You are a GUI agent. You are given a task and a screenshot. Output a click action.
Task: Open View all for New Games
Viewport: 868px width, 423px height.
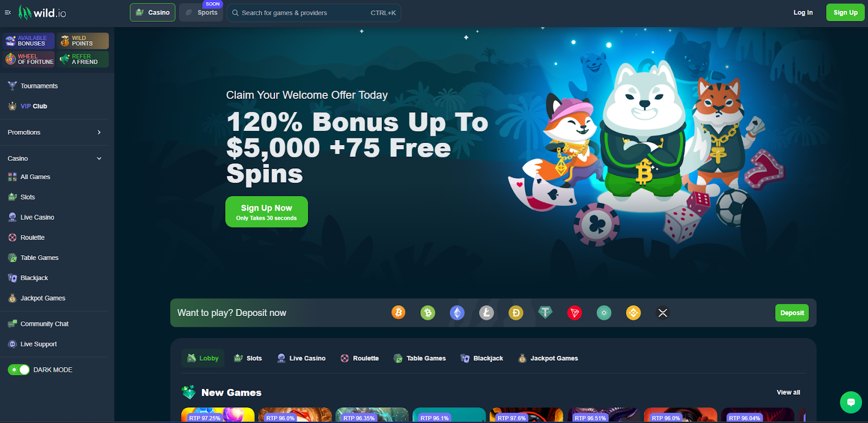coord(788,393)
